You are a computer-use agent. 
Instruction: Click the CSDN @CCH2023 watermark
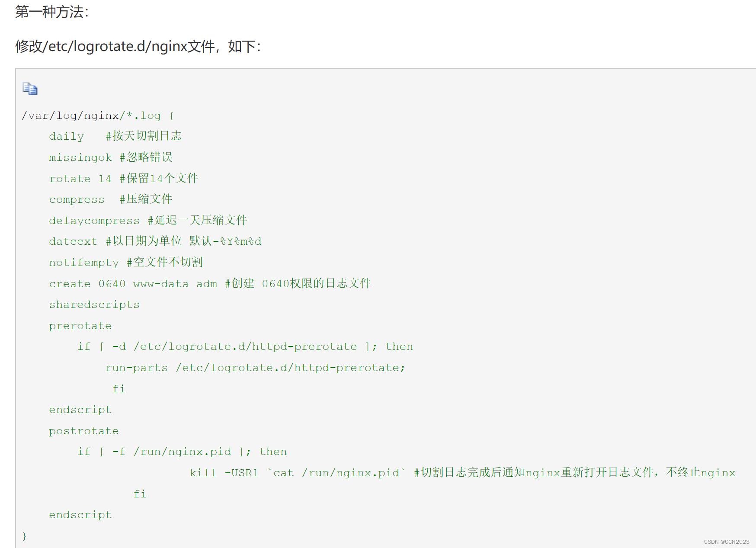pyautogui.click(x=726, y=542)
